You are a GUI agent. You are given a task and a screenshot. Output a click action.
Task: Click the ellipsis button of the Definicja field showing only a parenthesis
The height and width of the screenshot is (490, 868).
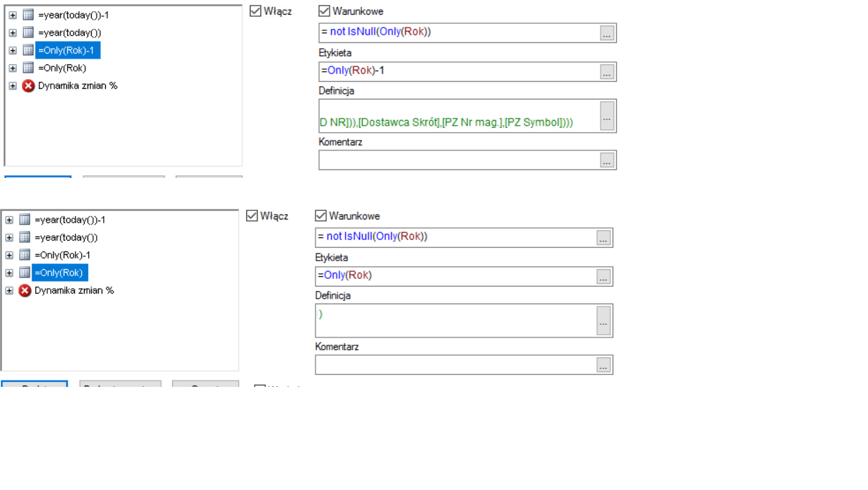click(603, 321)
